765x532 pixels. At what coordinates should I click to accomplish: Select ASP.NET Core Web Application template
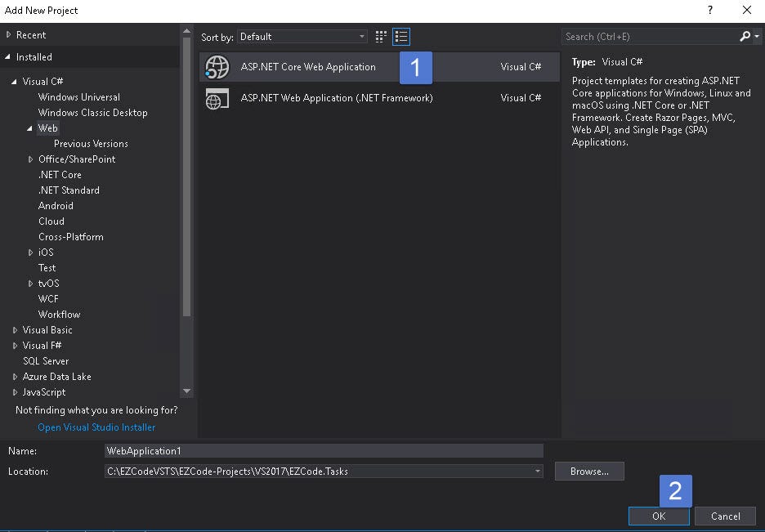[379, 67]
